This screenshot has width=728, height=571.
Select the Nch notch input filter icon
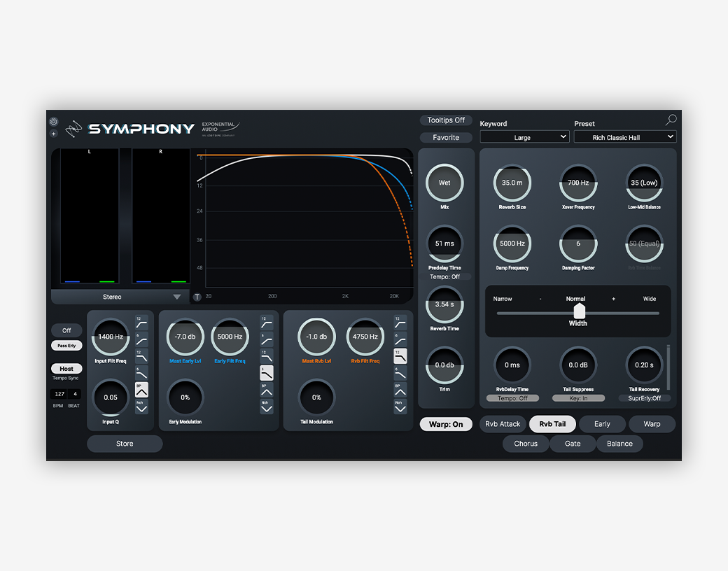pyautogui.click(x=141, y=406)
